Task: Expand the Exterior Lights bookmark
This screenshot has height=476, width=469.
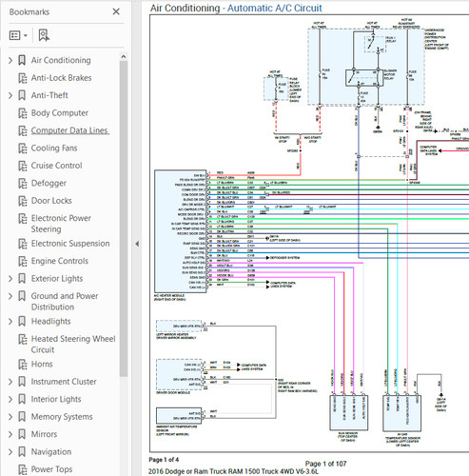Action: point(10,278)
